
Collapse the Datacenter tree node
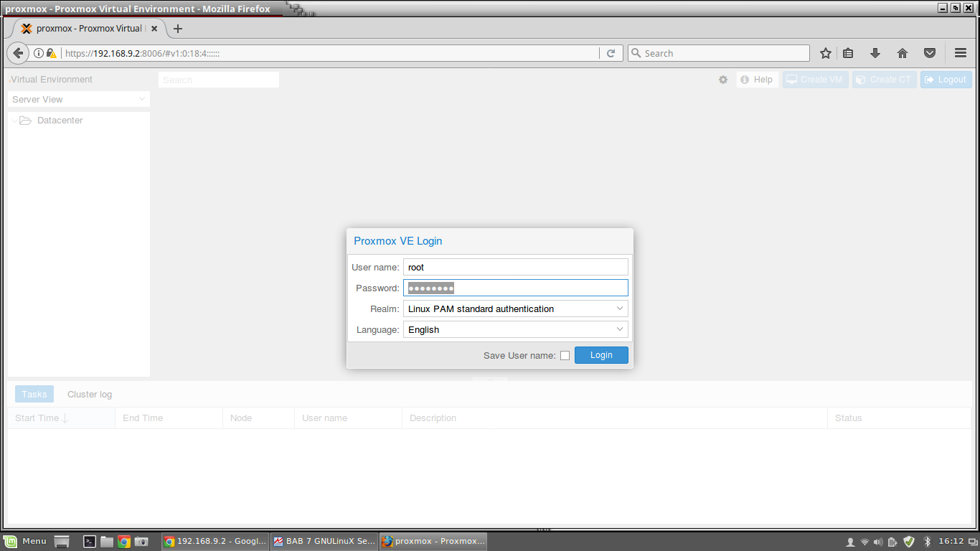(14, 121)
